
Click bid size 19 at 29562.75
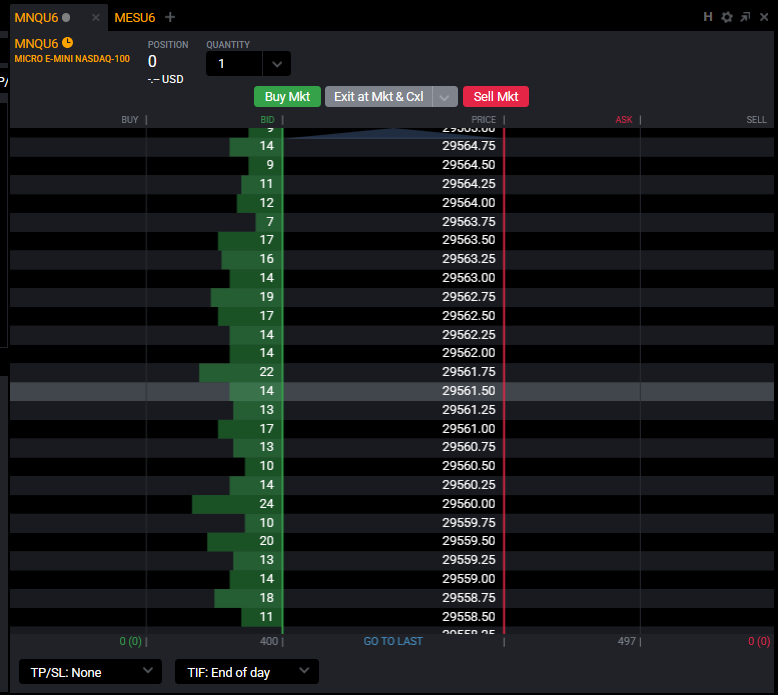pyautogui.click(x=266, y=297)
